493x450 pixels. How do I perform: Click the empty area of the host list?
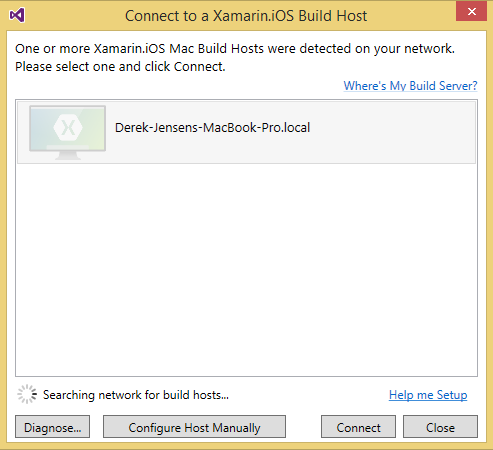(x=246, y=270)
